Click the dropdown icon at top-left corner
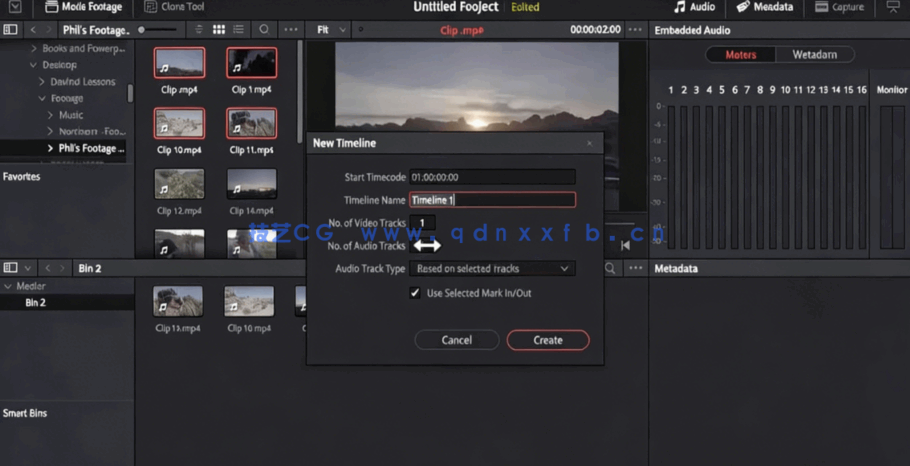Image resolution: width=910 pixels, height=466 pixels. pos(15,7)
